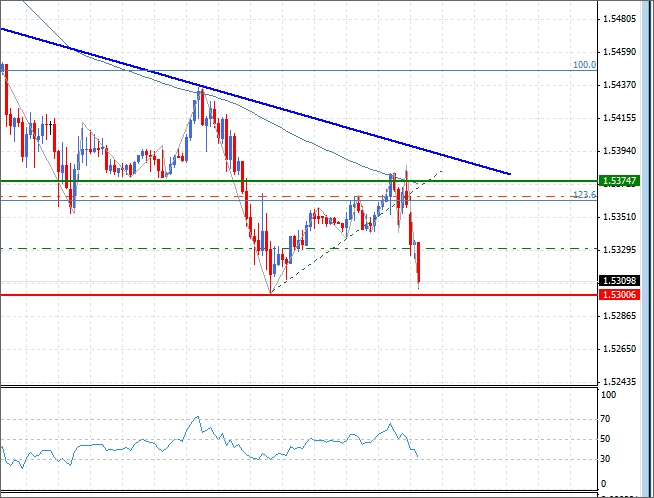Click the divider between chart and indicator
This screenshot has width=654, height=498.
(300, 386)
